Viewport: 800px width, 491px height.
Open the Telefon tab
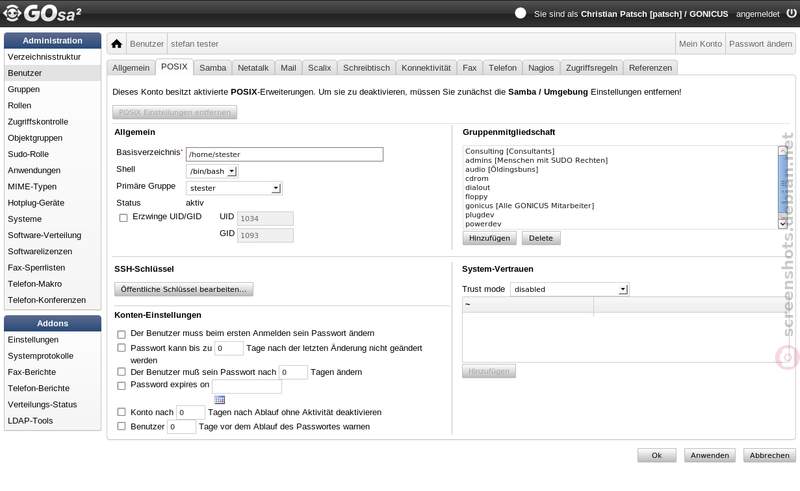[503, 68]
